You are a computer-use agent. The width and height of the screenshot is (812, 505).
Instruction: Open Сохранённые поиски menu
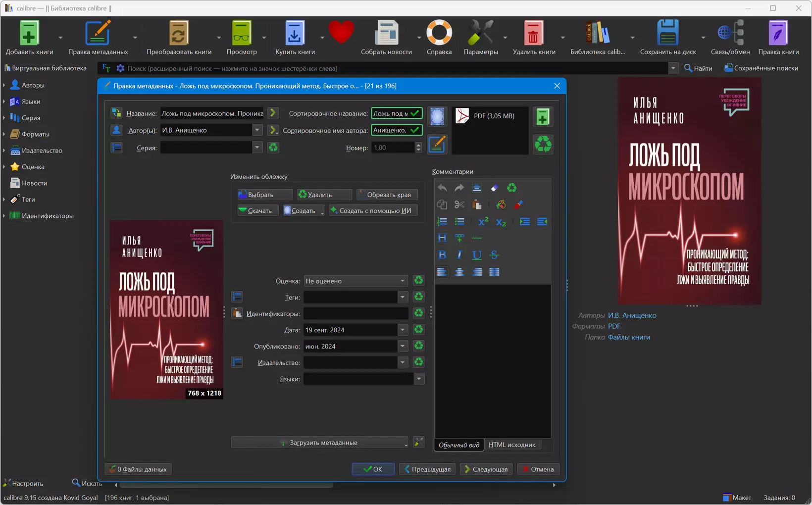coord(761,68)
